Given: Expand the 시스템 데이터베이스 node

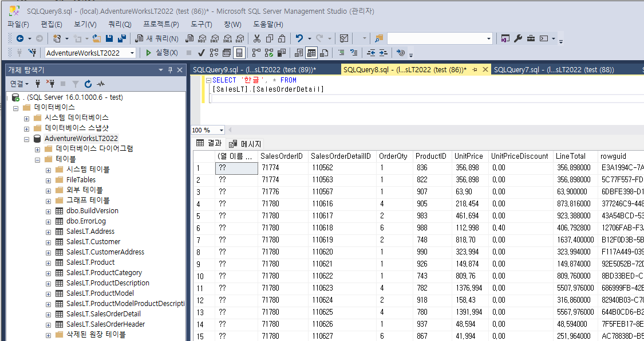Looking at the screenshot, I should (x=26, y=119).
